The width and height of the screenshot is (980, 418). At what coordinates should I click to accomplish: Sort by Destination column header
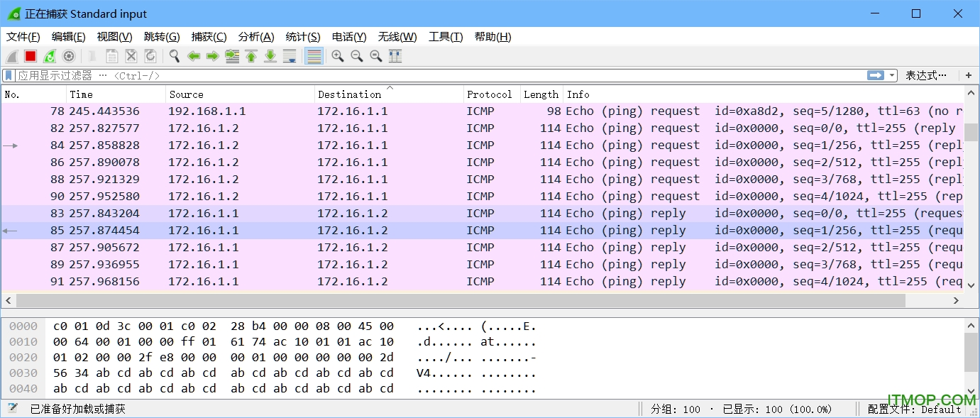click(x=350, y=94)
